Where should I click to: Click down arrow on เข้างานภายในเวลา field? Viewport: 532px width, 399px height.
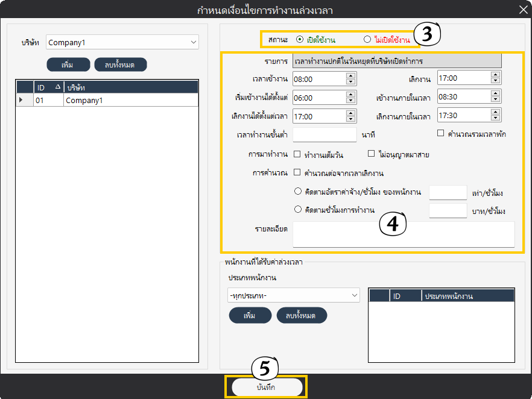[x=495, y=99]
